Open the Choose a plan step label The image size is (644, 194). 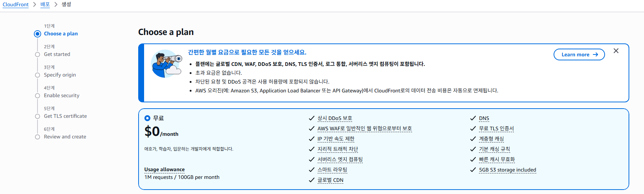(x=61, y=33)
